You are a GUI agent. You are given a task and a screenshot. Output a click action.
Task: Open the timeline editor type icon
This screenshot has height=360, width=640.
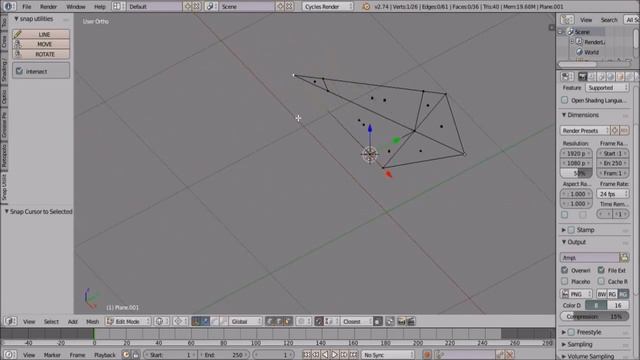[10, 355]
